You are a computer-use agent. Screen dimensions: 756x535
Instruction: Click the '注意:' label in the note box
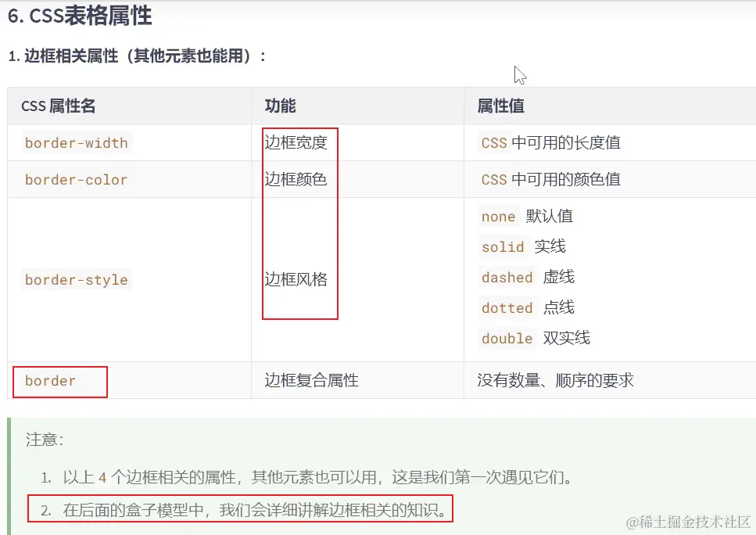tap(45, 440)
